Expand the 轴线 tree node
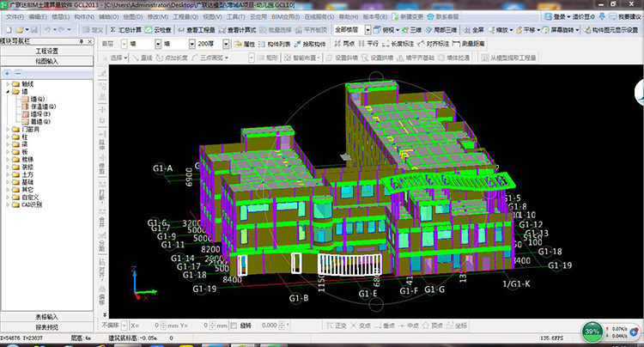The width and height of the screenshot is (644, 347). [8, 84]
